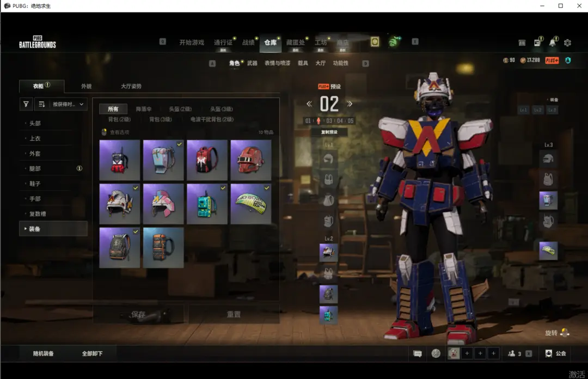
Task: Click the 全部卸下 unequip all button
Action: tap(92, 353)
